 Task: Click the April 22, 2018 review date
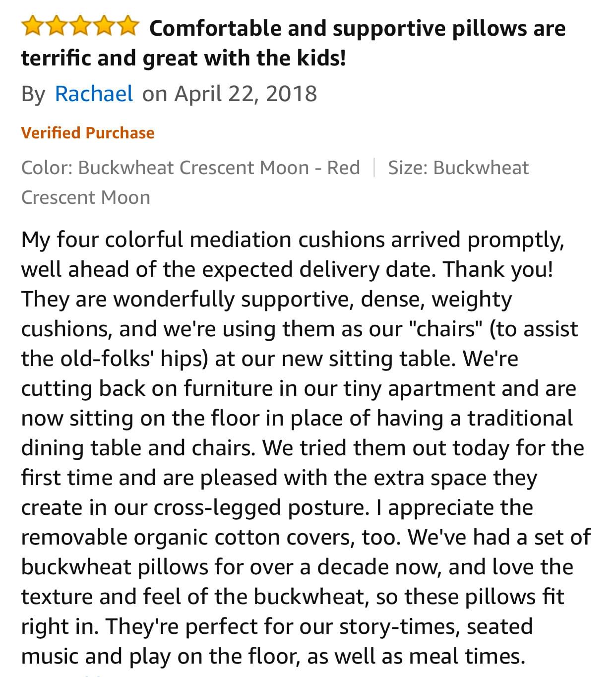click(x=246, y=94)
